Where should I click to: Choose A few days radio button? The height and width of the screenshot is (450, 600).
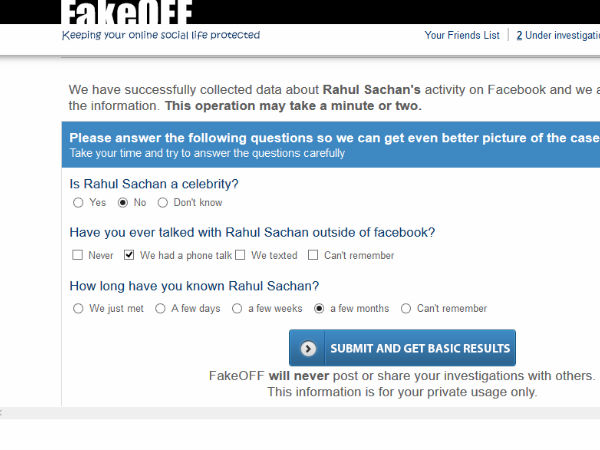[160, 308]
